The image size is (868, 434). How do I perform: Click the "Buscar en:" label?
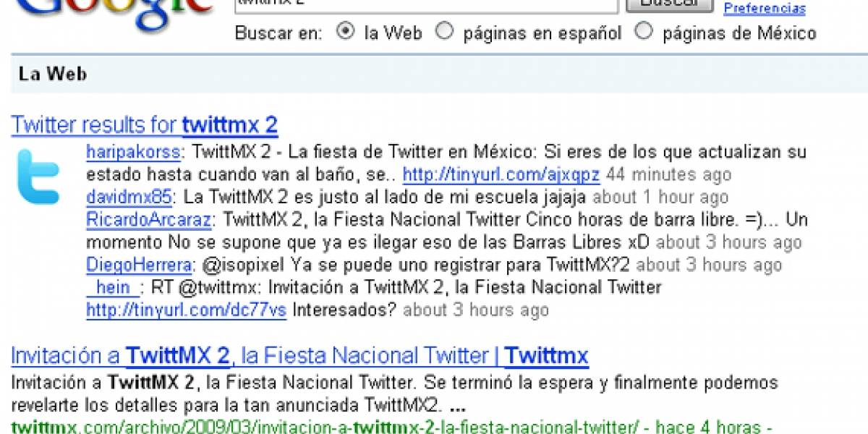(x=278, y=33)
